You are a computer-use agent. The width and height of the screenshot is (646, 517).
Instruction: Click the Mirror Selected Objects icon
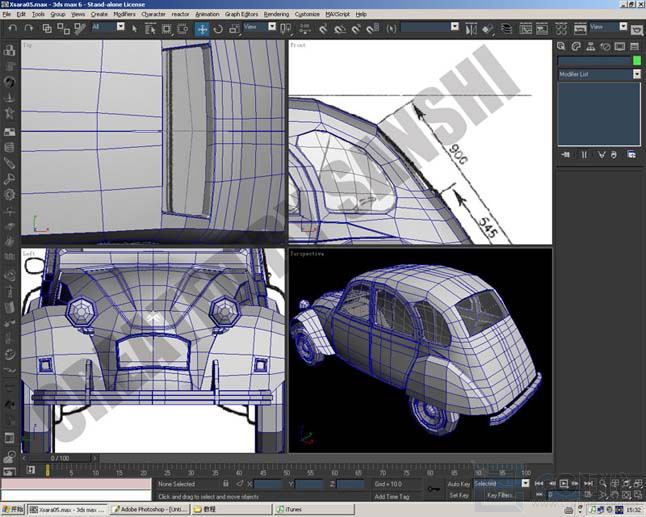click(x=471, y=29)
